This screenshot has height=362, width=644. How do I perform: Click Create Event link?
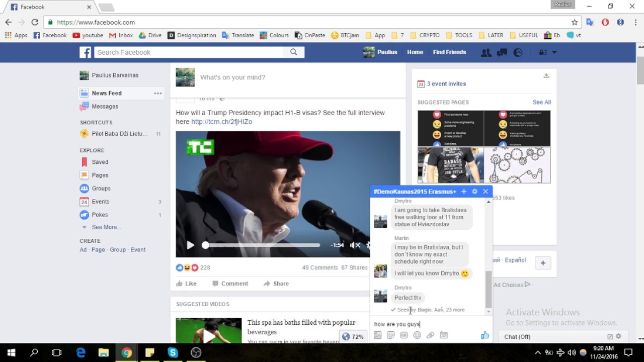138,250
